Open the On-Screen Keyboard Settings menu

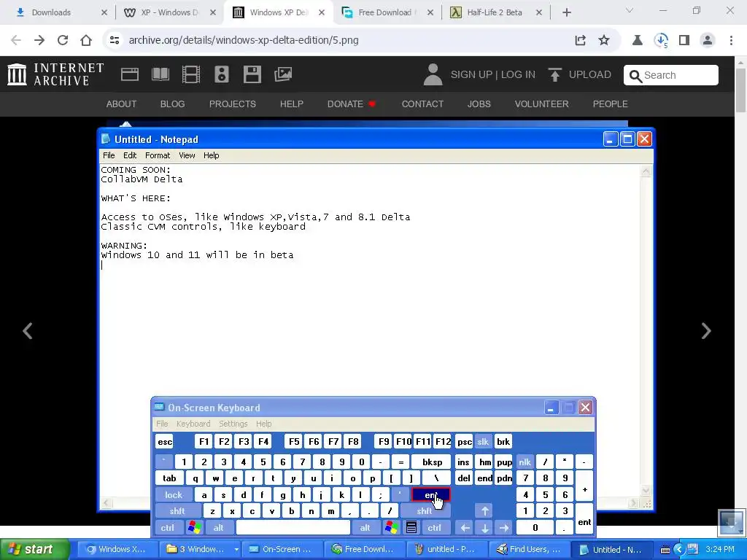pyautogui.click(x=233, y=424)
